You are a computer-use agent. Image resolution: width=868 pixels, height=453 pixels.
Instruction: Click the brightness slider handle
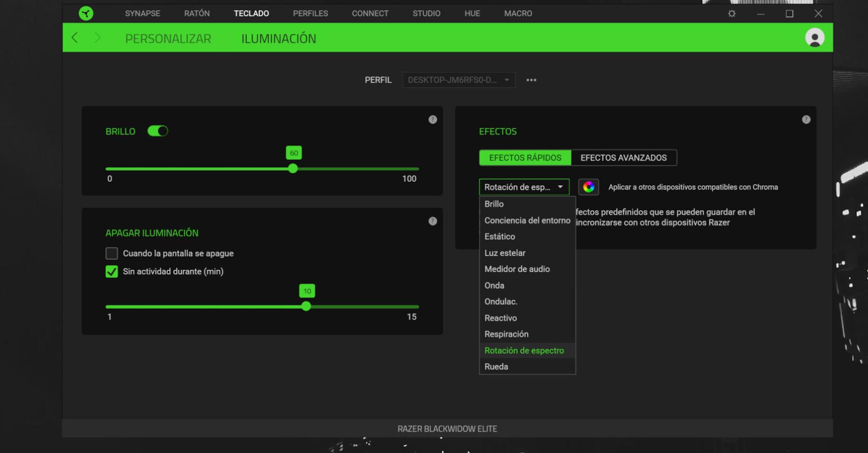click(x=293, y=168)
